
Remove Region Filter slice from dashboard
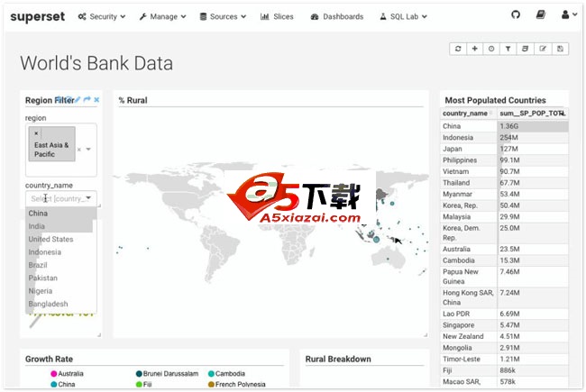click(x=96, y=100)
